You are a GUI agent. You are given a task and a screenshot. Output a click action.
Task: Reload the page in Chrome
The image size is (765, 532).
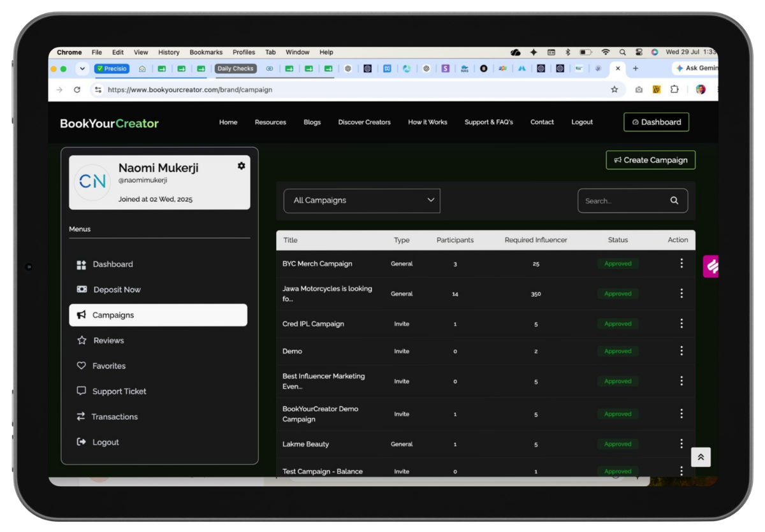point(77,90)
